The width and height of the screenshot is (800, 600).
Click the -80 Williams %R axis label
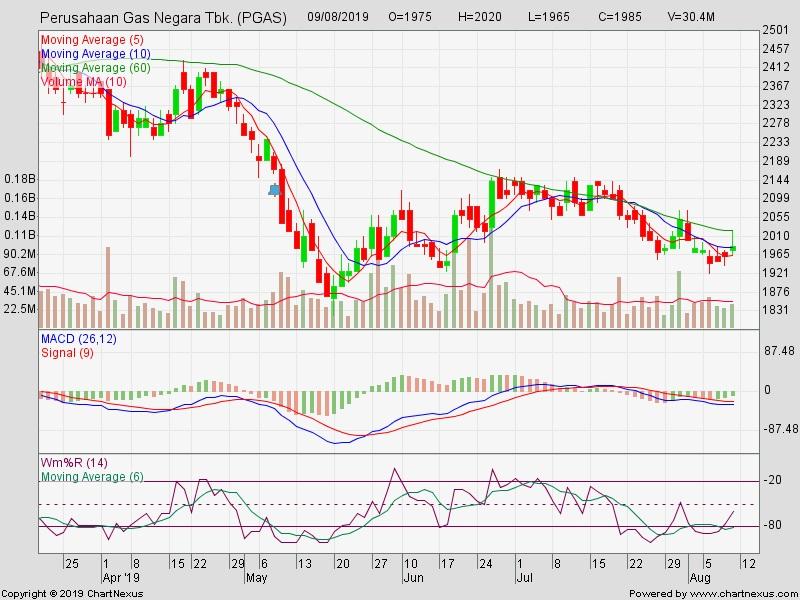click(x=772, y=525)
